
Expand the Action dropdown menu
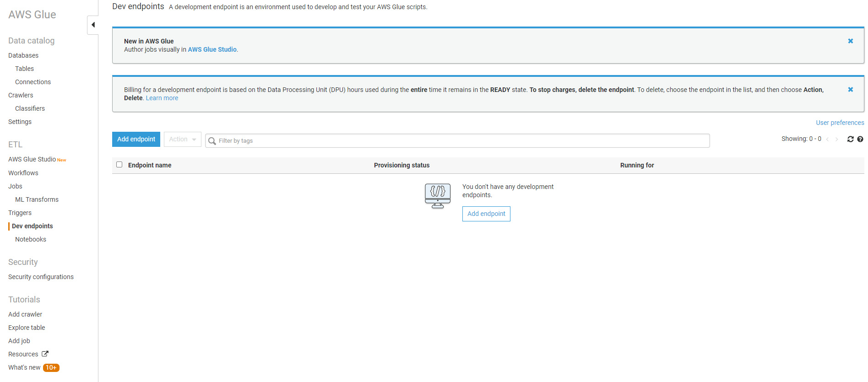[x=182, y=140]
